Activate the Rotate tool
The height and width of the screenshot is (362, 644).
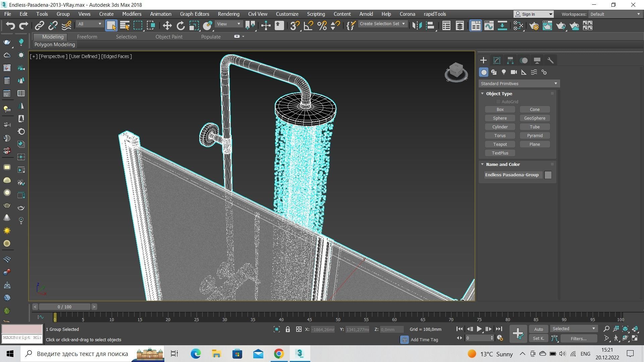pos(180,26)
